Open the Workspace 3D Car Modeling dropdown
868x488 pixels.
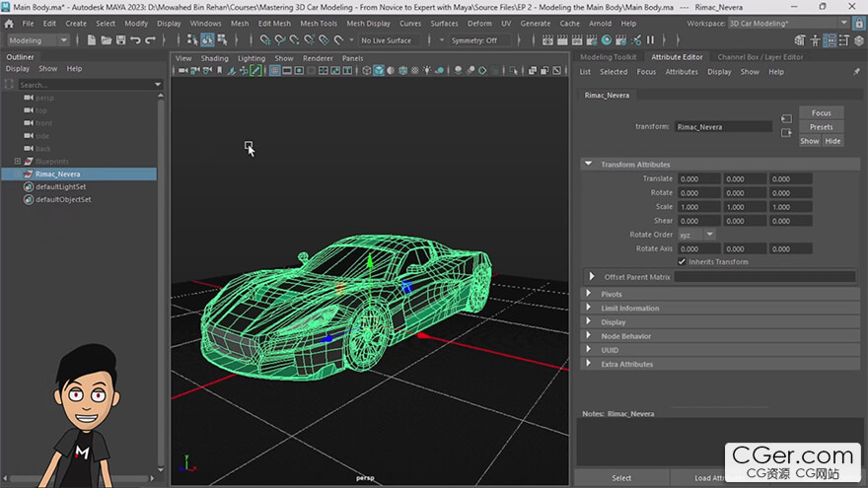[788, 24]
